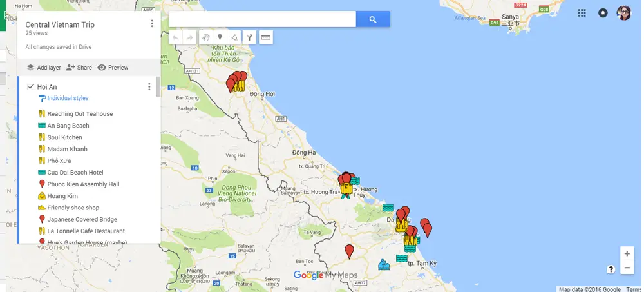Click the lone red pin west of Tam Kỳ

coord(349,251)
